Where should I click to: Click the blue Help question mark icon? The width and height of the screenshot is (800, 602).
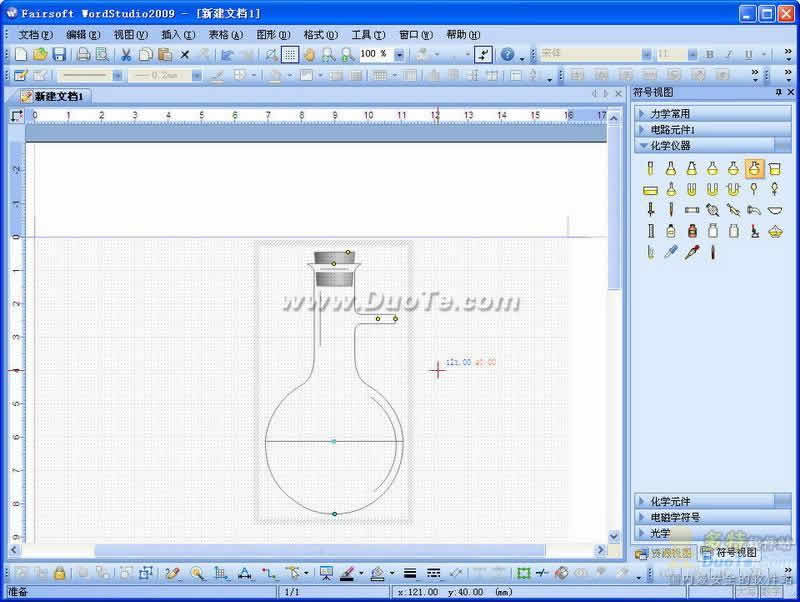pyautogui.click(x=508, y=54)
